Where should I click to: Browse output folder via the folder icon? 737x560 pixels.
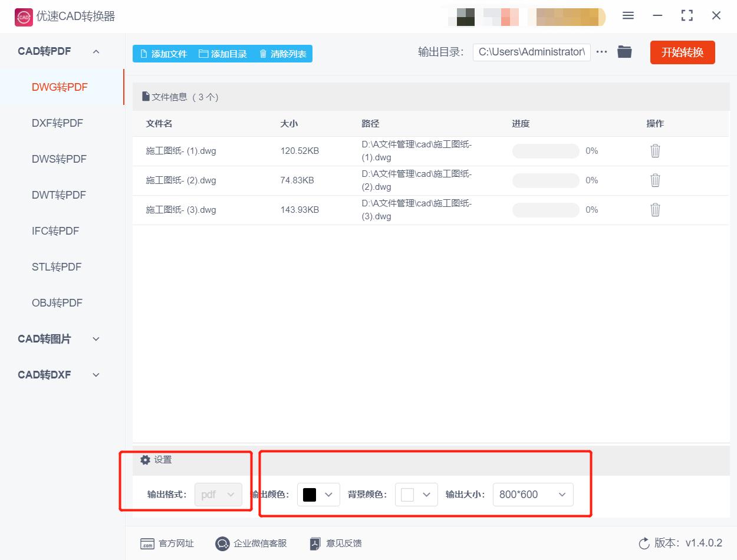click(624, 51)
